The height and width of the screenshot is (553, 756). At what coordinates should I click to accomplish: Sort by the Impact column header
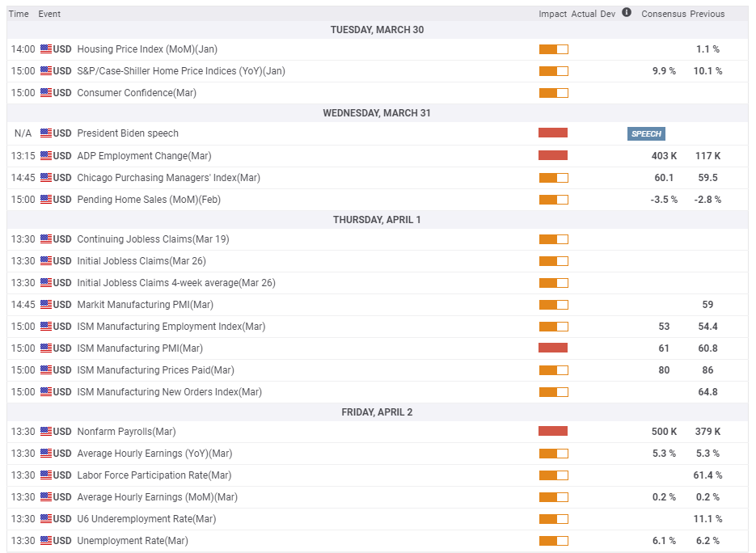point(552,14)
